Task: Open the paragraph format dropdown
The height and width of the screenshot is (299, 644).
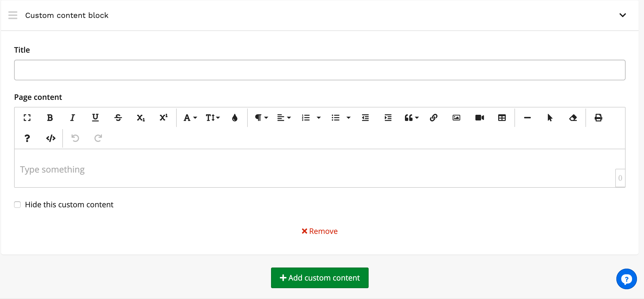Action: pyautogui.click(x=261, y=118)
